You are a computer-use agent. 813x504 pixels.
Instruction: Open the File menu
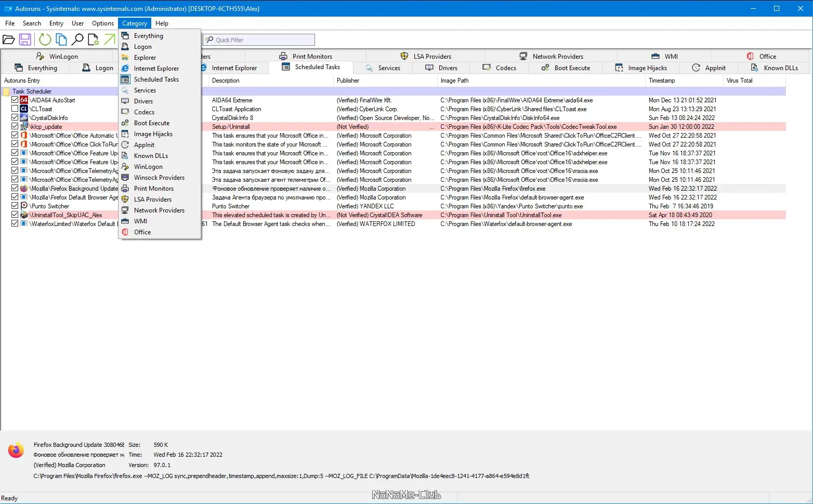(10, 23)
